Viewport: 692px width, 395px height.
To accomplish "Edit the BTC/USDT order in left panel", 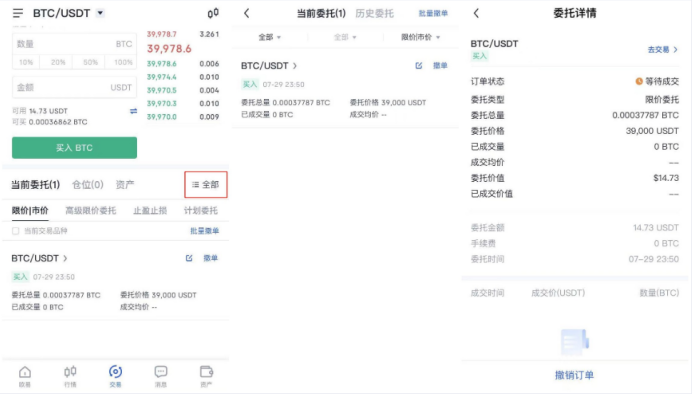I will pos(189,258).
